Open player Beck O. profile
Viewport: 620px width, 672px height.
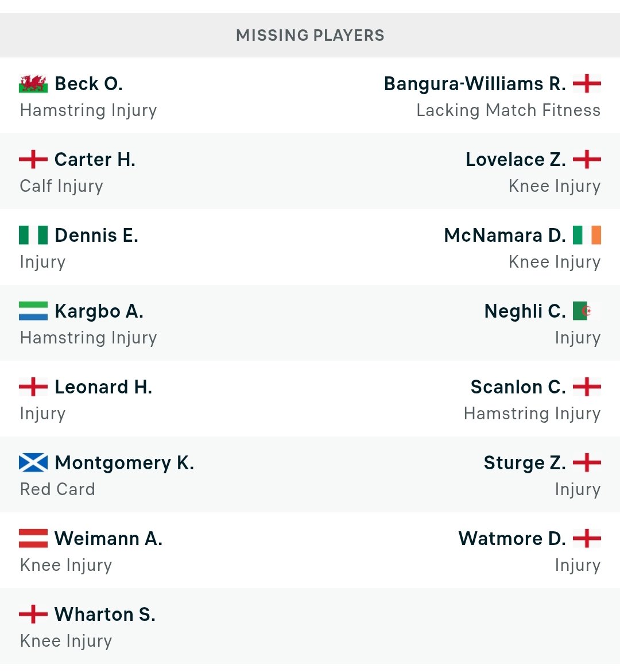pyautogui.click(x=88, y=84)
